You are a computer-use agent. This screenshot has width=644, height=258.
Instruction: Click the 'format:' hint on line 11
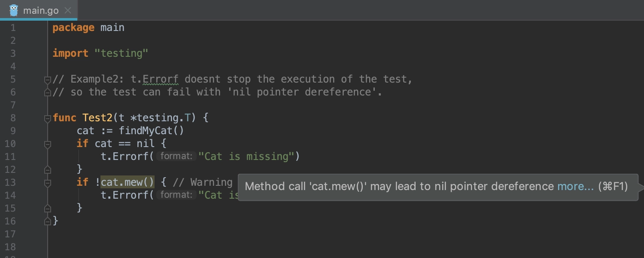coord(176,157)
